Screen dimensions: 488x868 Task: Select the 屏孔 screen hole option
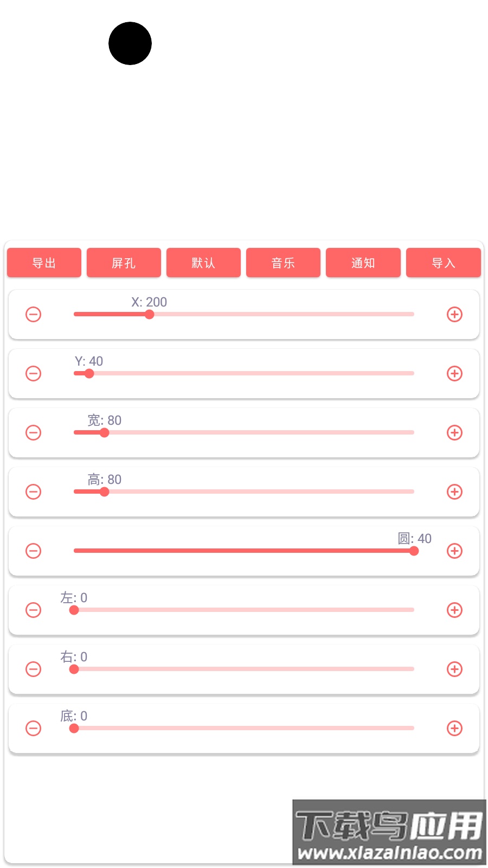[124, 263]
